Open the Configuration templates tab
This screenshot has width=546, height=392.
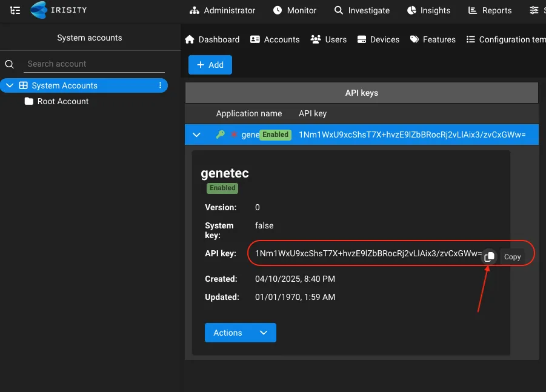coord(506,40)
